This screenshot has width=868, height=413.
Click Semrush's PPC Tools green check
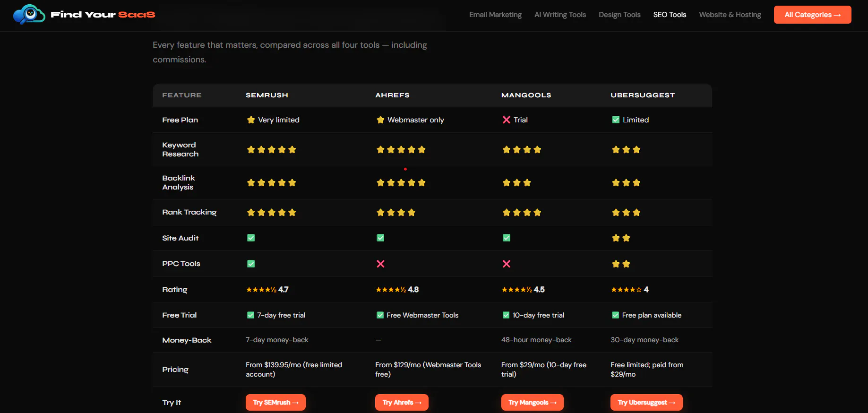251,264
